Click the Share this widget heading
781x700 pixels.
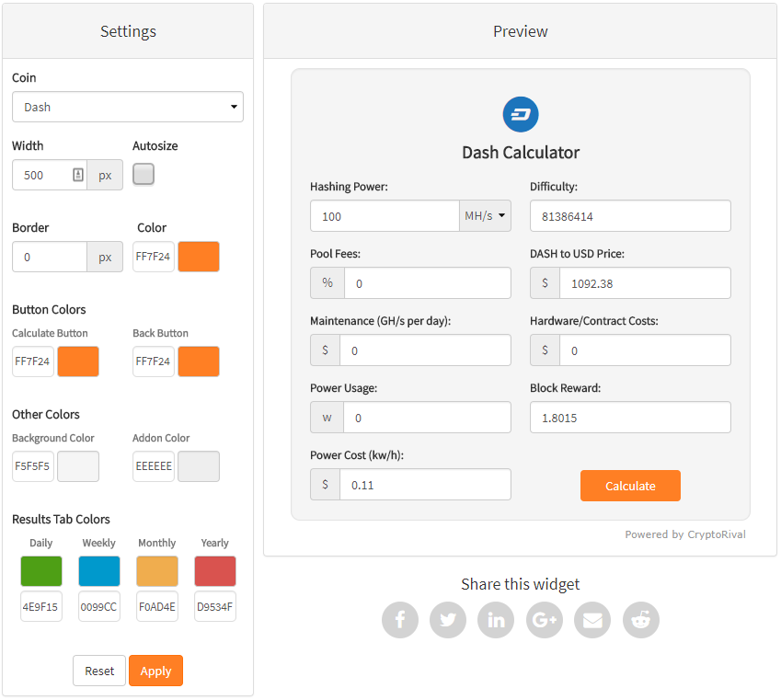tap(520, 584)
